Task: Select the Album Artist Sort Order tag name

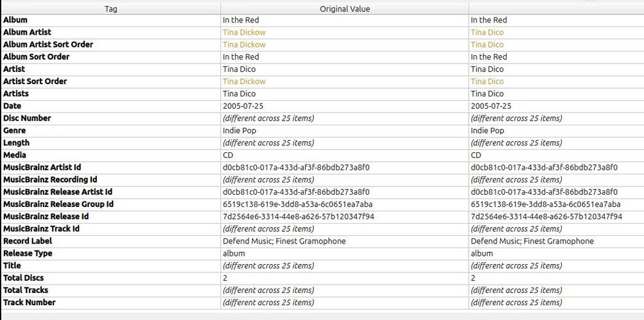Action: click(x=48, y=44)
